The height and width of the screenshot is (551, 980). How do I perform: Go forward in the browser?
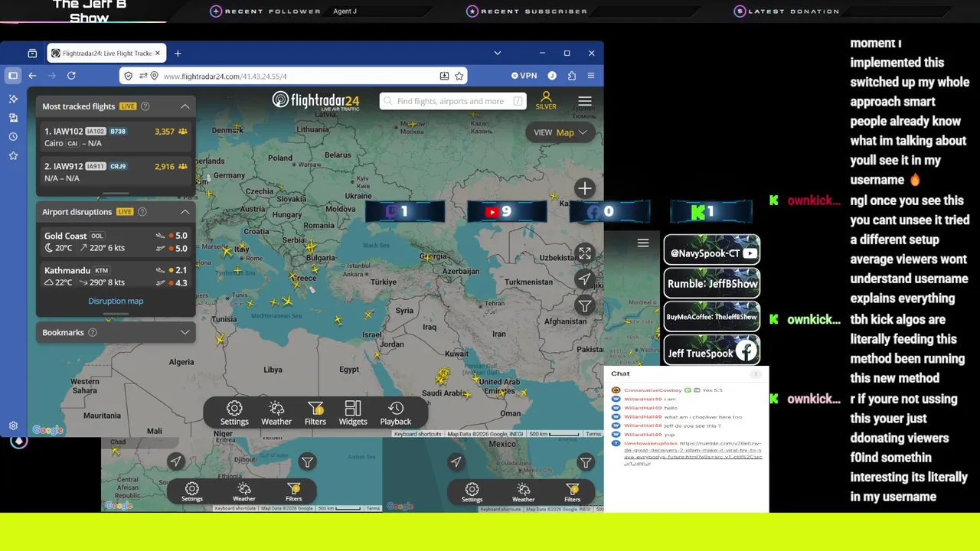pos(51,76)
